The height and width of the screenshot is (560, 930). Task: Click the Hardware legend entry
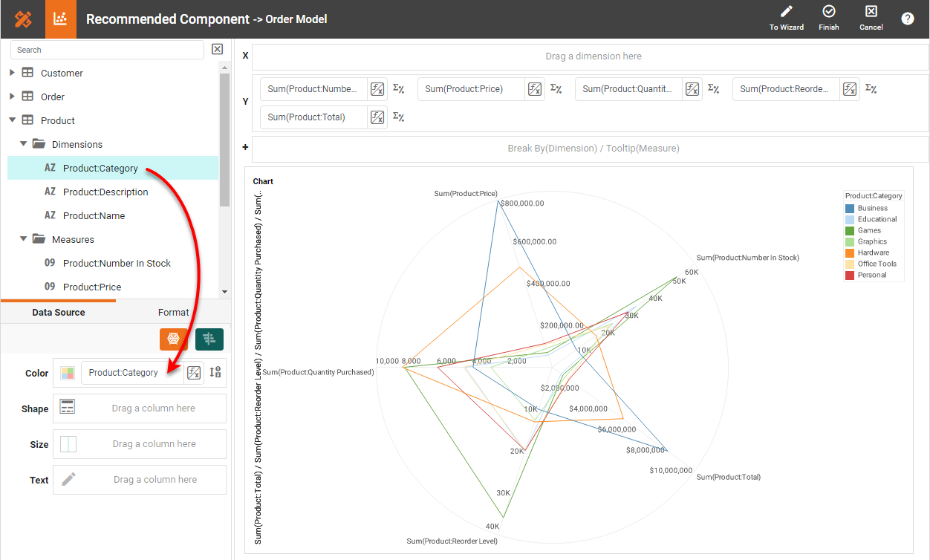[x=873, y=253]
